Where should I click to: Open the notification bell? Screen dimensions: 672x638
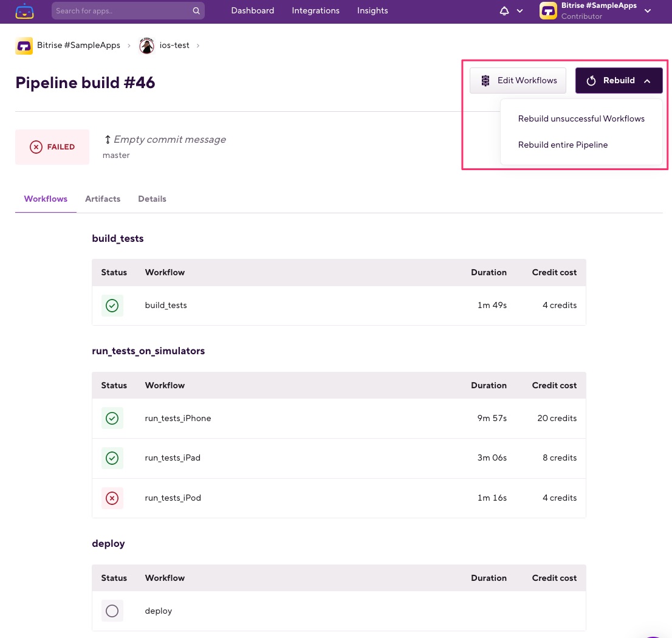click(504, 11)
